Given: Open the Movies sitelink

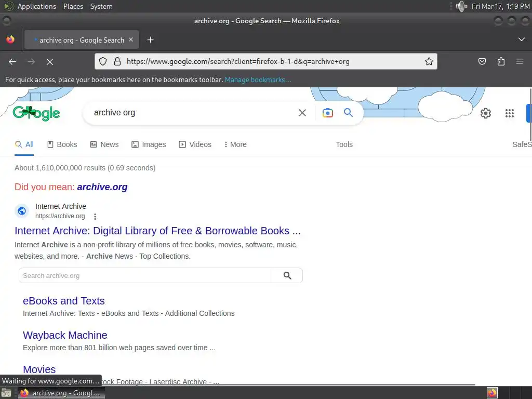Looking at the screenshot, I should [39, 369].
